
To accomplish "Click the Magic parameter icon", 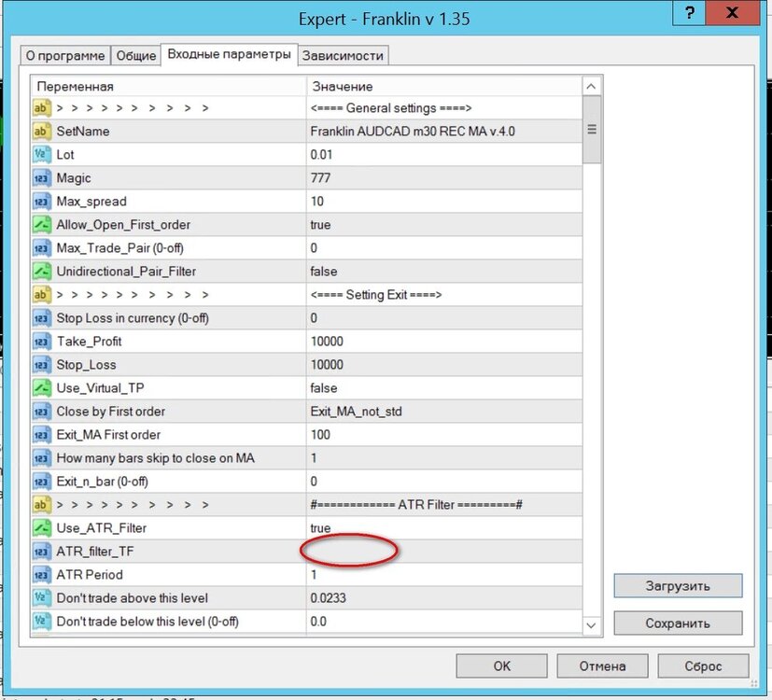I will click(x=41, y=178).
